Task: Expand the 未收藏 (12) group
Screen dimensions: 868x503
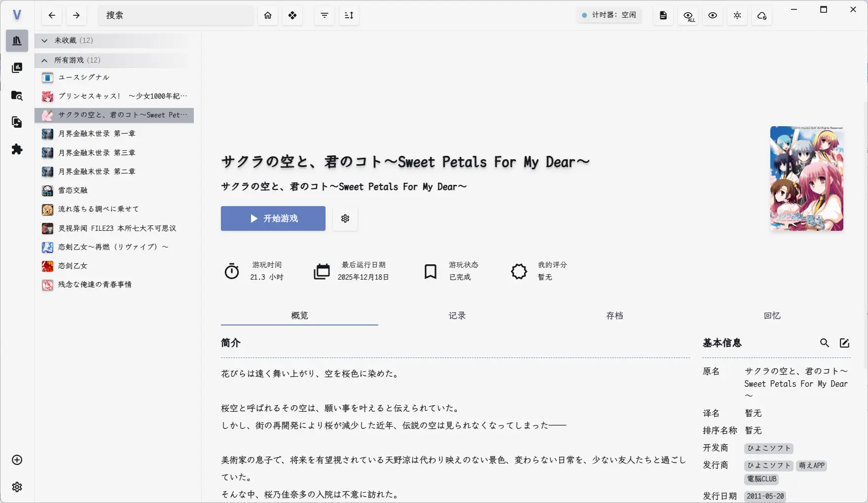Action: [x=44, y=40]
